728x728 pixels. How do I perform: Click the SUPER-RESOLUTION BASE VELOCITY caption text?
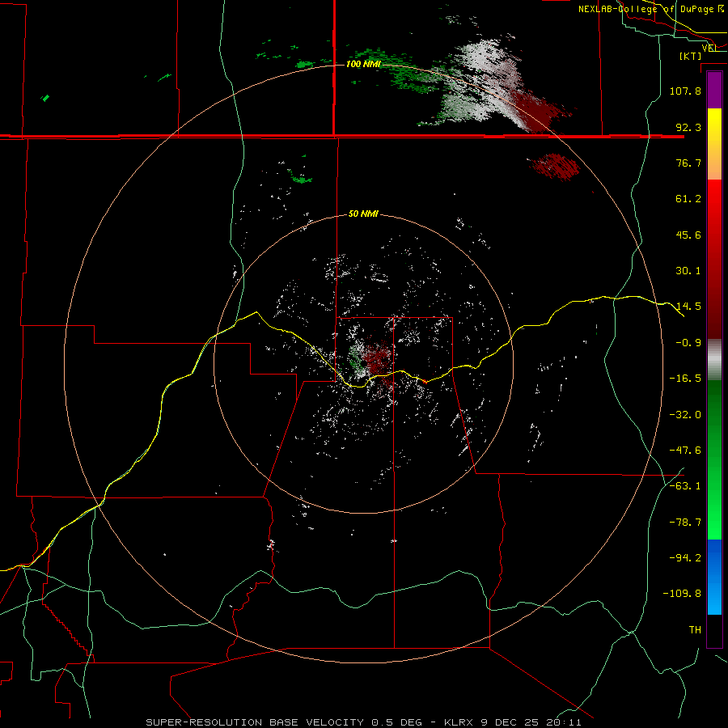click(x=255, y=722)
